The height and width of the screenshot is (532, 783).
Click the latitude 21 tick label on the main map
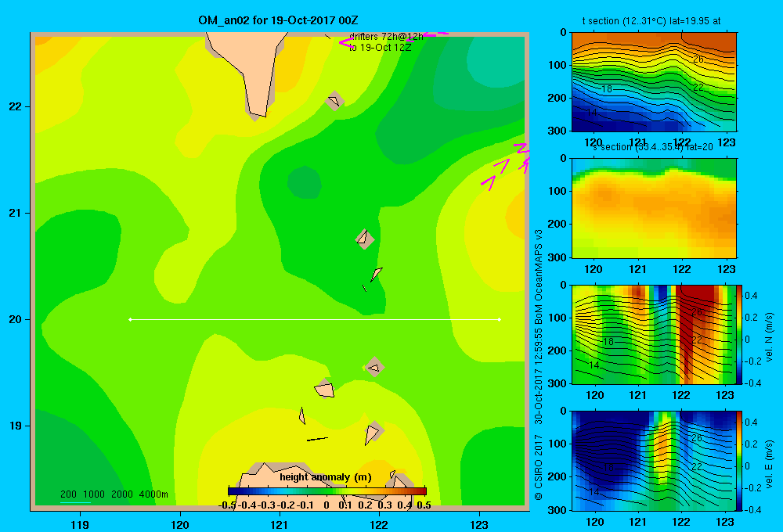(x=16, y=213)
